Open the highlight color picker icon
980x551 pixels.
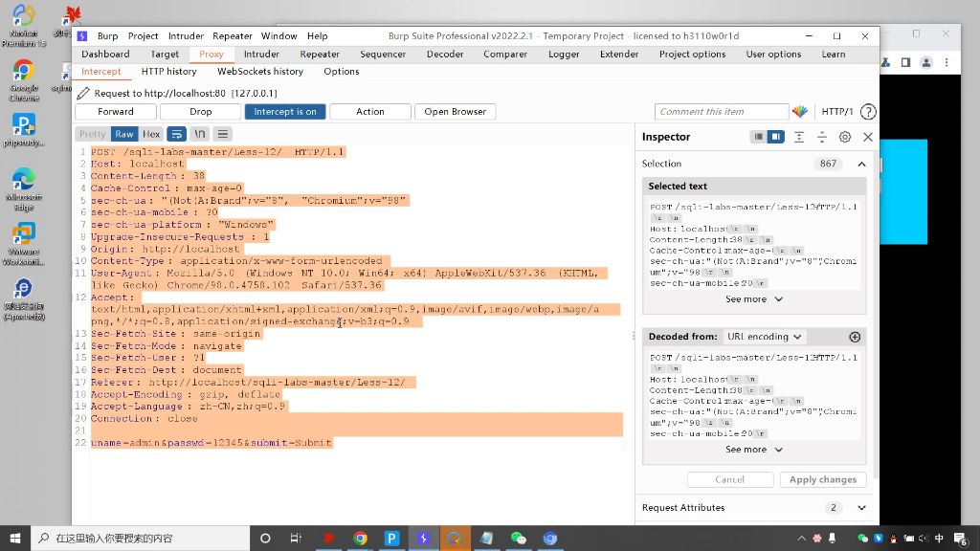coord(800,112)
